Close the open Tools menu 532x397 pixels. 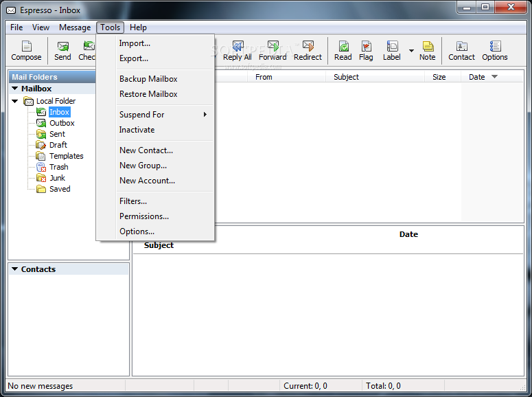pyautogui.click(x=110, y=27)
